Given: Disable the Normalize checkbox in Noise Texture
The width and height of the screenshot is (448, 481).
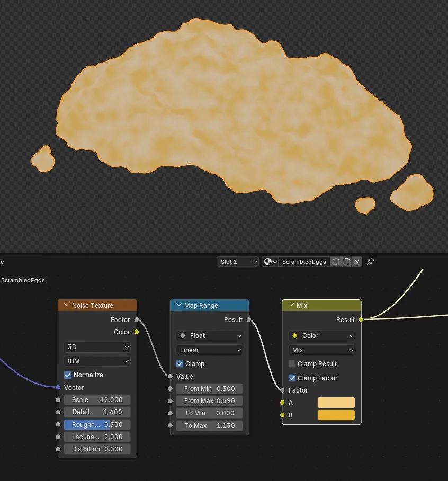Looking at the screenshot, I should click(x=68, y=375).
